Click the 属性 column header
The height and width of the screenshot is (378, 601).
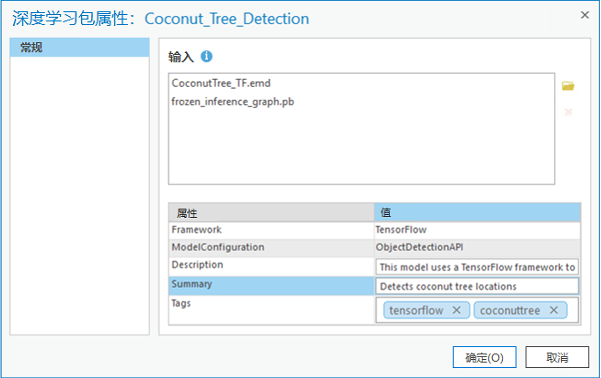pyautogui.click(x=271, y=212)
